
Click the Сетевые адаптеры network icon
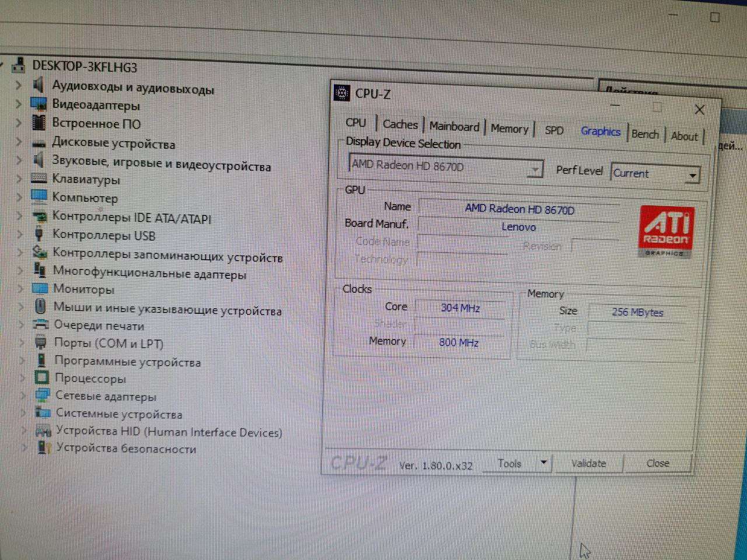(x=42, y=395)
